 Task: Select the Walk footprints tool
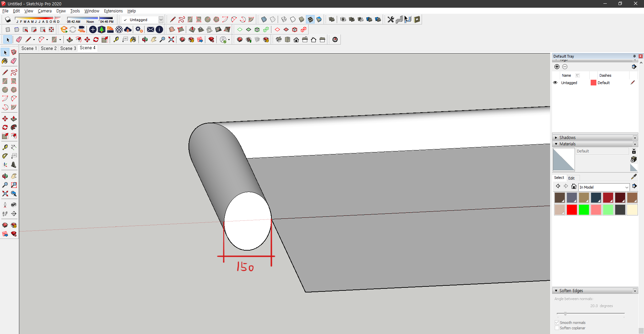click(5, 213)
